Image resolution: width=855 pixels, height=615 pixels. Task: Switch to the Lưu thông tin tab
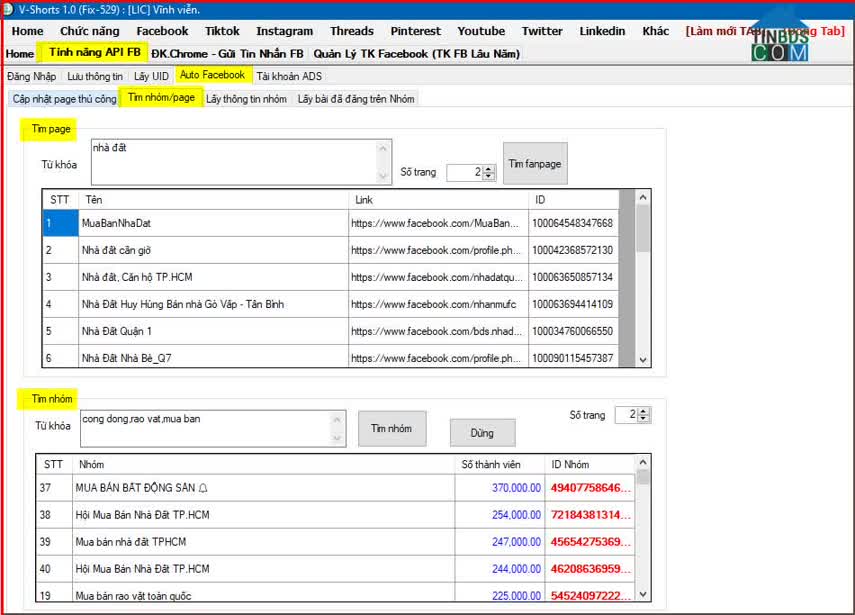[95, 76]
